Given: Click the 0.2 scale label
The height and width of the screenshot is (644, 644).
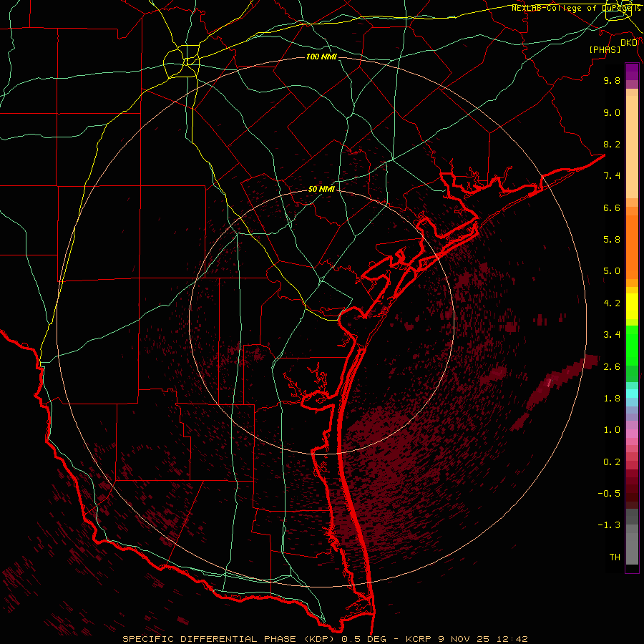Looking at the screenshot, I should pyautogui.click(x=612, y=462).
